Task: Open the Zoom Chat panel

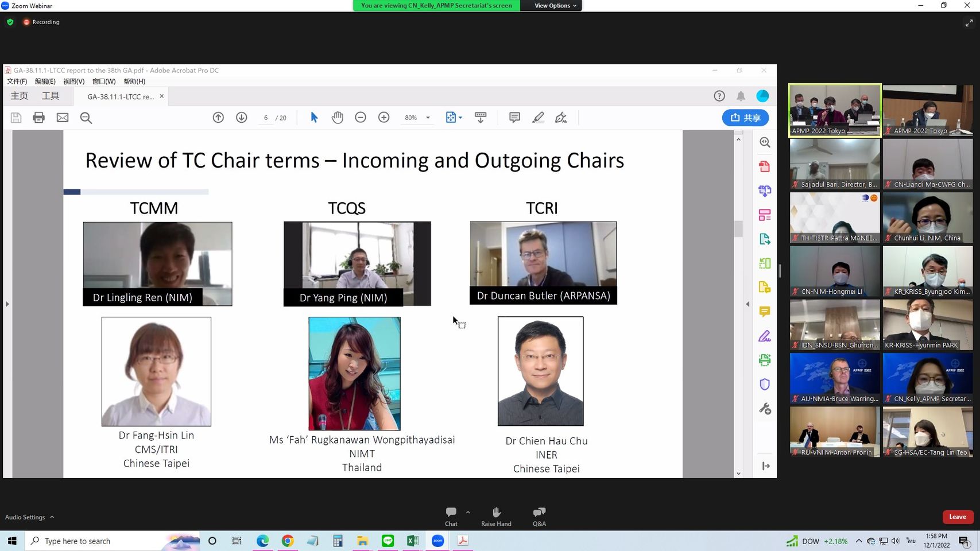Action: coord(451,516)
